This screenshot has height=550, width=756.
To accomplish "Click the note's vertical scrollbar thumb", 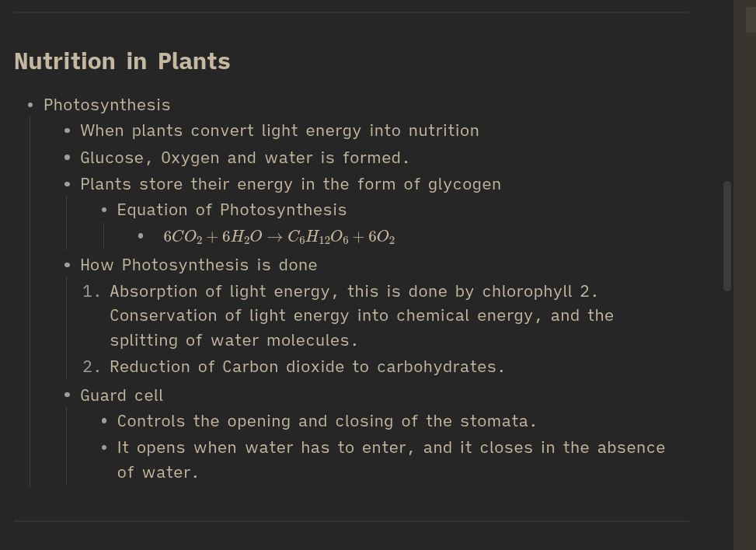I will [727, 236].
